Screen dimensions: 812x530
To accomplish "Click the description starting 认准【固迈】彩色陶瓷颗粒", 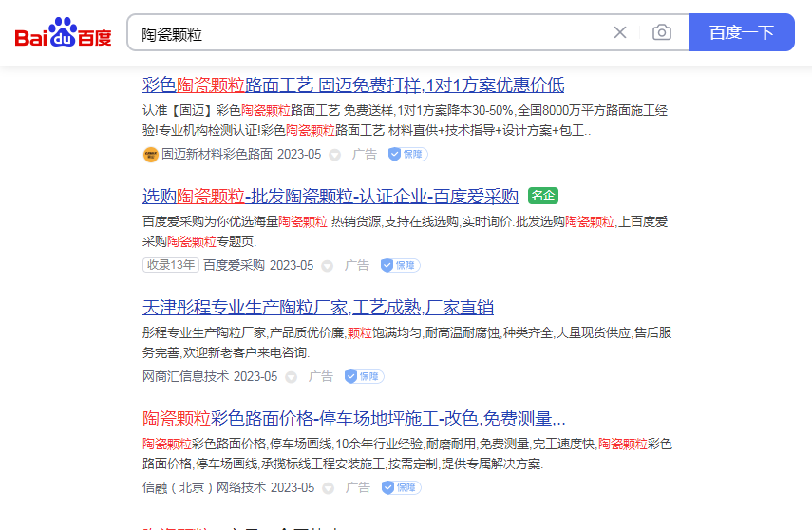I will 405,121.
